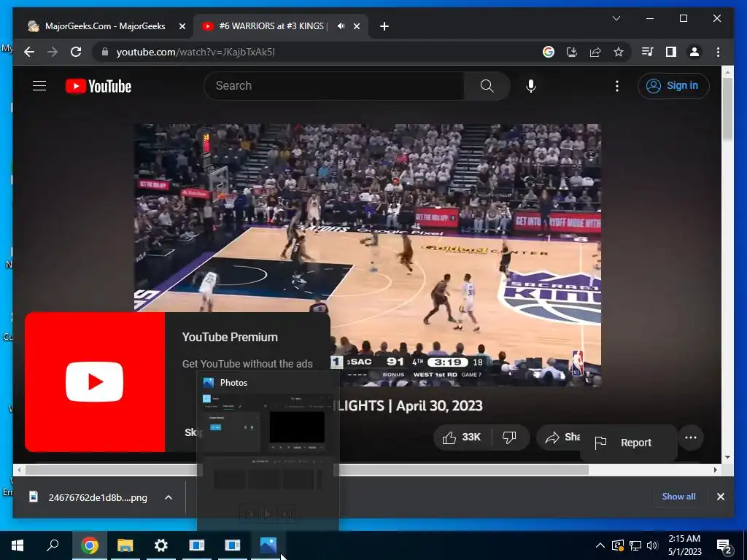Dislike the video with thumbs down
Image resolution: width=747 pixels, height=560 pixels.
pos(509,437)
